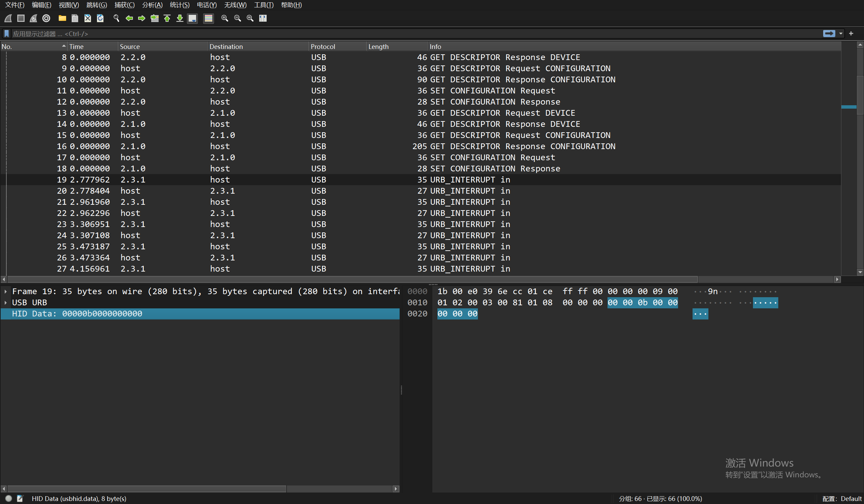Click the Find packet magnifier icon

116,18
